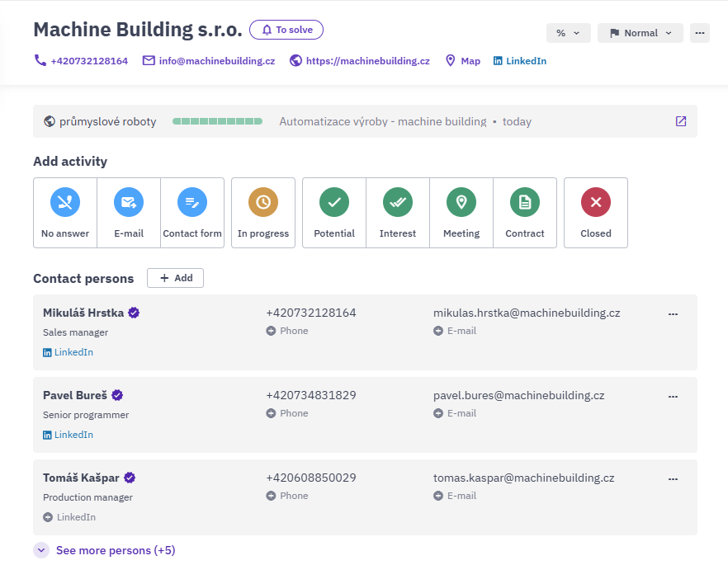Add another phone for Pavel Bureš
The image size is (728, 565).
tap(287, 413)
